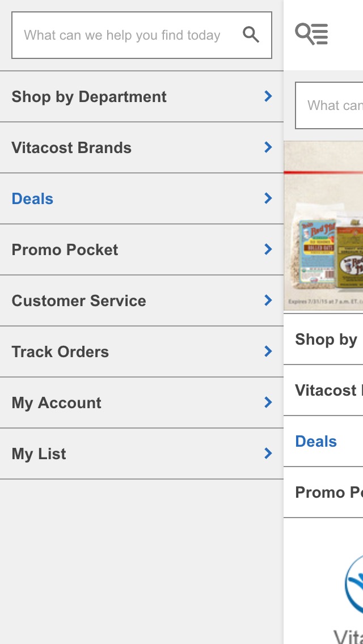
Task: Open My Account from the menu
Action: 56,402
